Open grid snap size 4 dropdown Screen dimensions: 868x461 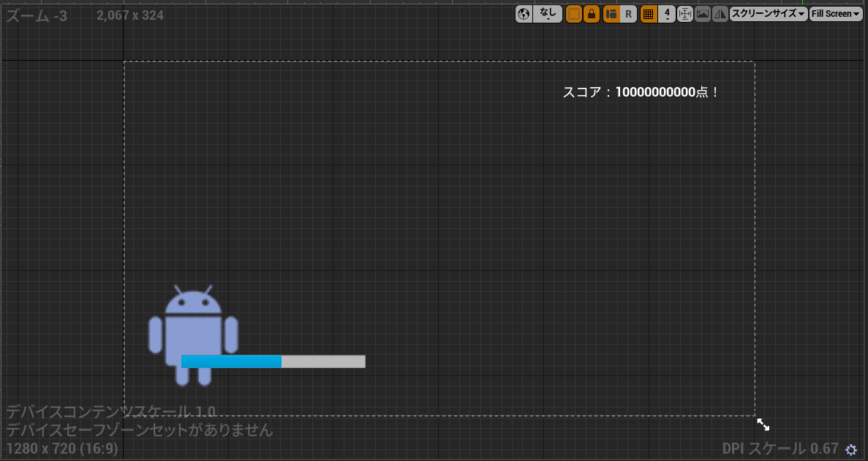(667, 14)
